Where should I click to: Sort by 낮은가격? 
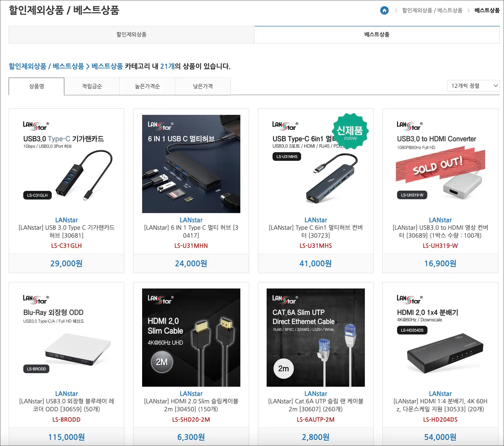(203, 86)
